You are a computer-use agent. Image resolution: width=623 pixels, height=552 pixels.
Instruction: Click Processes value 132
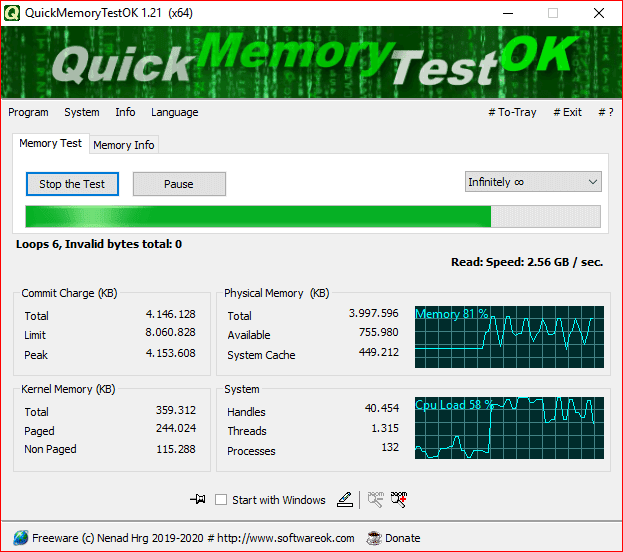tap(390, 447)
